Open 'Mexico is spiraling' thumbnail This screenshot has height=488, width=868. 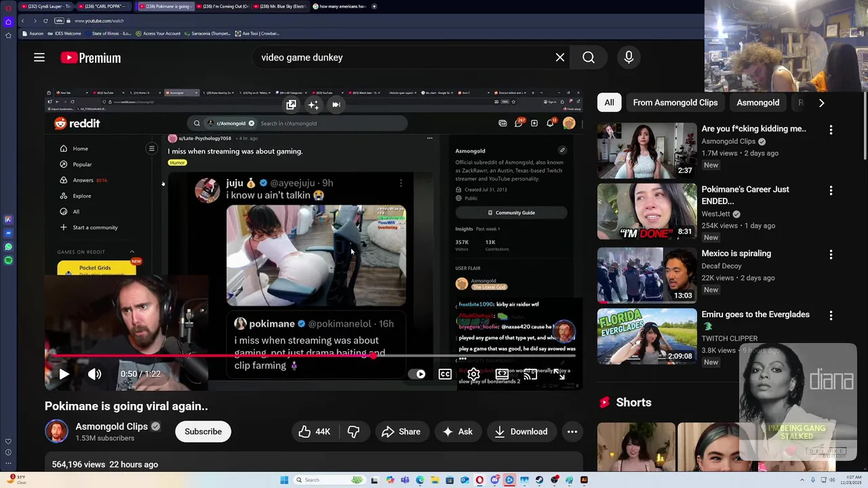point(646,275)
